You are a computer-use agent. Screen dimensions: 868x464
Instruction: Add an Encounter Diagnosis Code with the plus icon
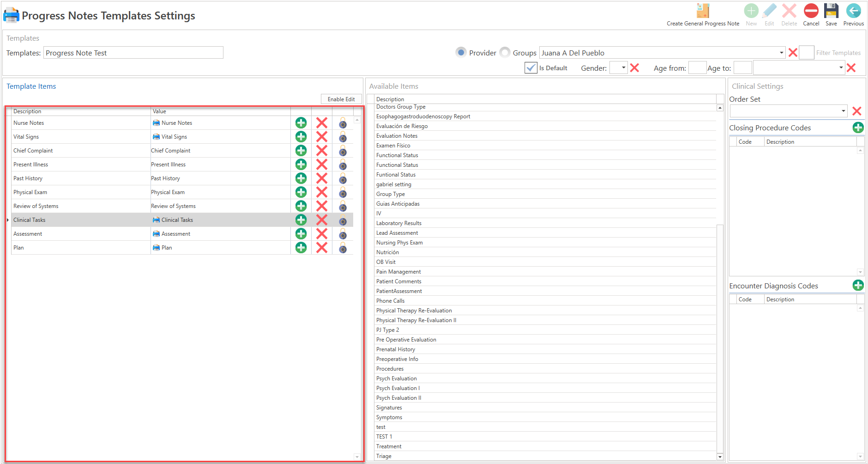pyautogui.click(x=858, y=285)
